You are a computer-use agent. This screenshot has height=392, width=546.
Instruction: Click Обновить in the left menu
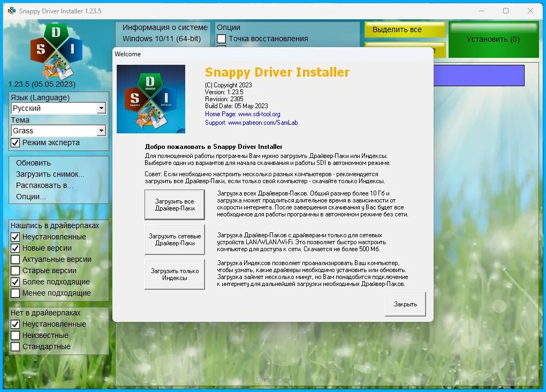[33, 163]
